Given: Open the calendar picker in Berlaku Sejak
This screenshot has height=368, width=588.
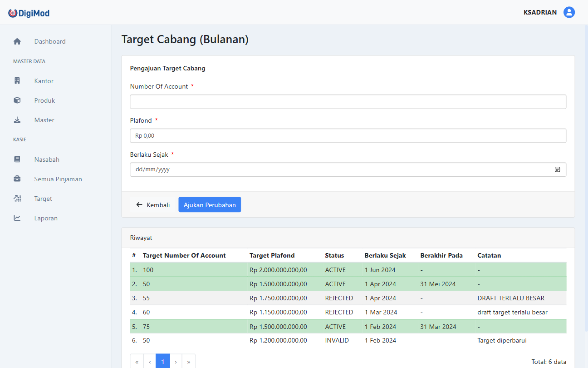Looking at the screenshot, I should (557, 169).
